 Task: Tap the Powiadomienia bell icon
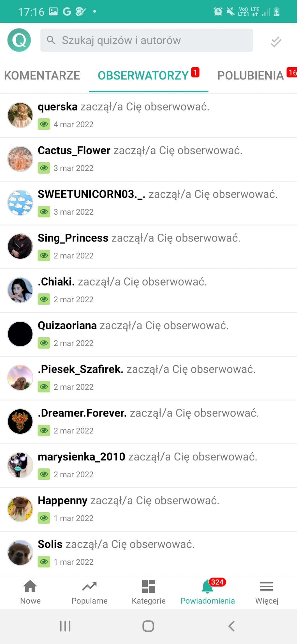pyautogui.click(x=207, y=586)
